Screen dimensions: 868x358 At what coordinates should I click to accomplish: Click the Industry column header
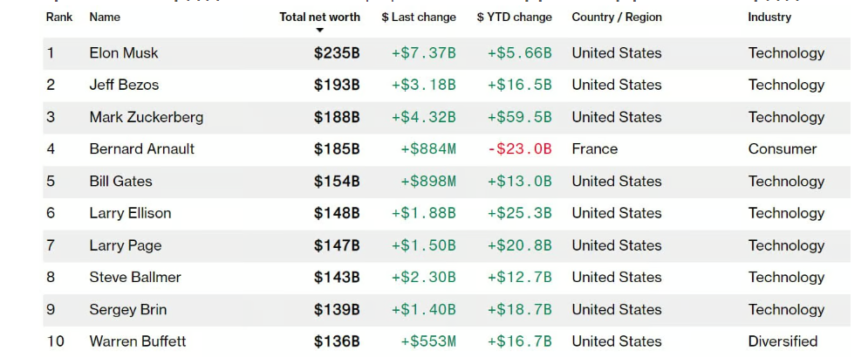click(x=769, y=17)
